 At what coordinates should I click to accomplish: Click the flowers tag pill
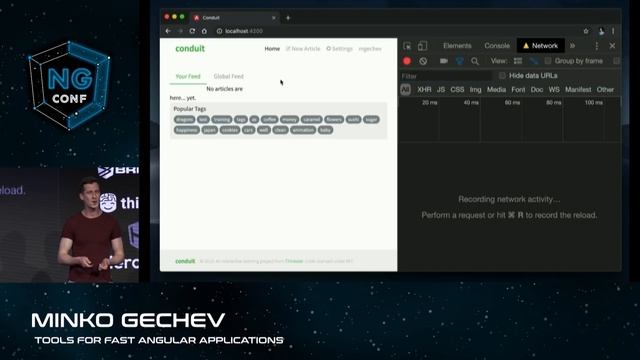point(334,119)
